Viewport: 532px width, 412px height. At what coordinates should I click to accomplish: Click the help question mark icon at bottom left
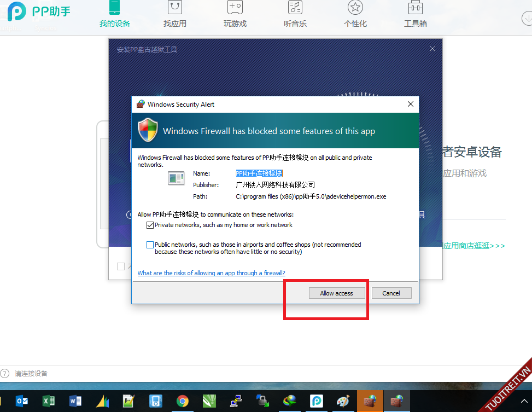point(5,374)
